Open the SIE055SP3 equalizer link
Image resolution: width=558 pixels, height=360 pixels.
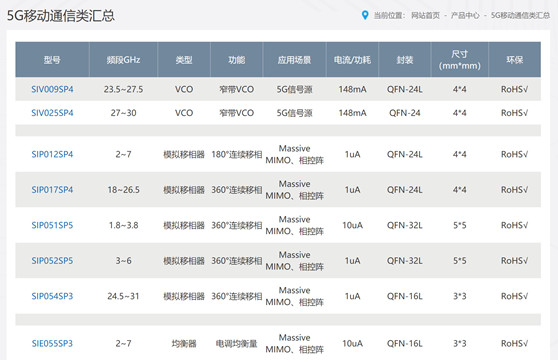tap(52, 343)
